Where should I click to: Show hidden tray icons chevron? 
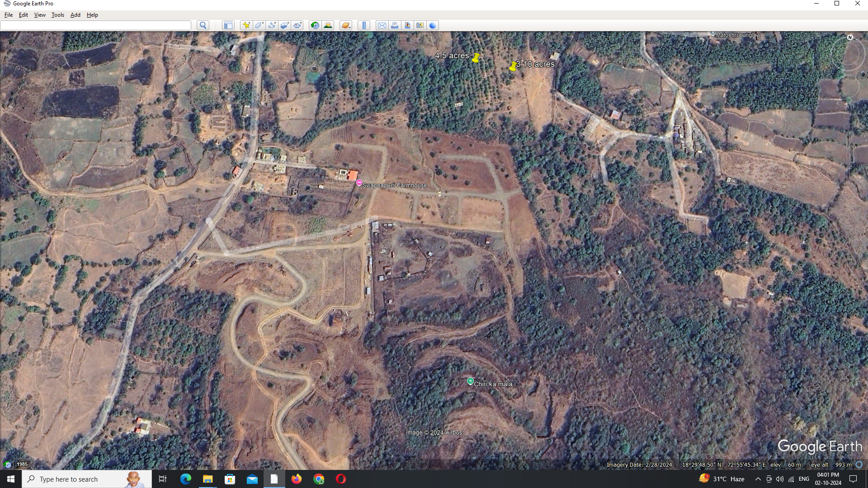(758, 479)
